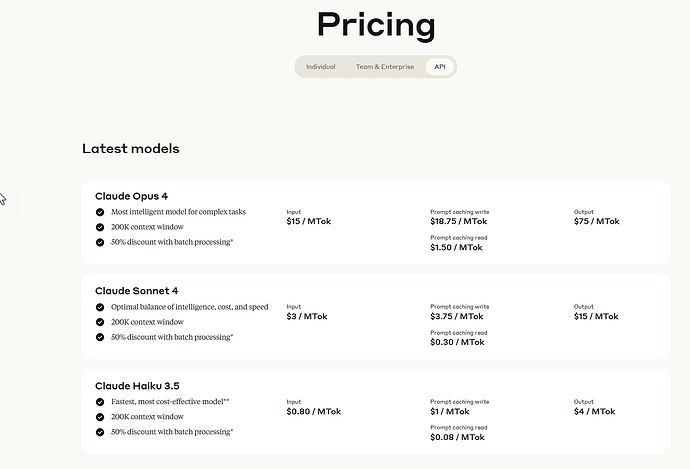The height and width of the screenshot is (469, 690).
Task: Click 'Optimal balance of intelligence, cost, and speed' text
Action: click(190, 307)
